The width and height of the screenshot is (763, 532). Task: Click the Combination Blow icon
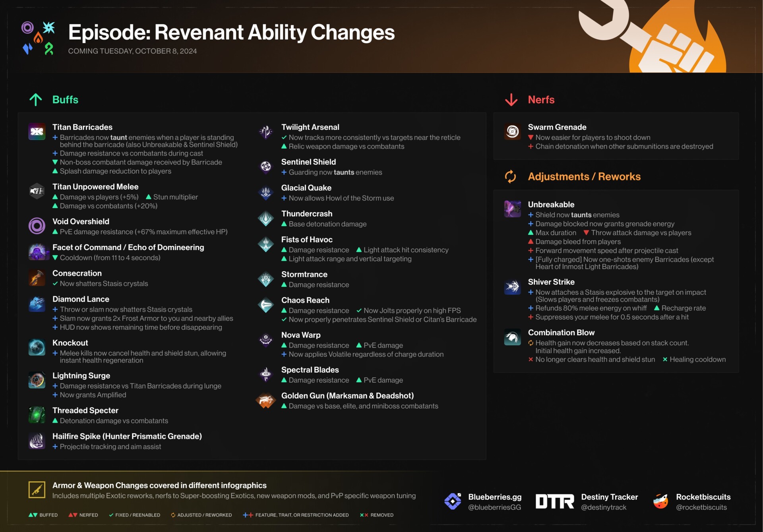[512, 337]
